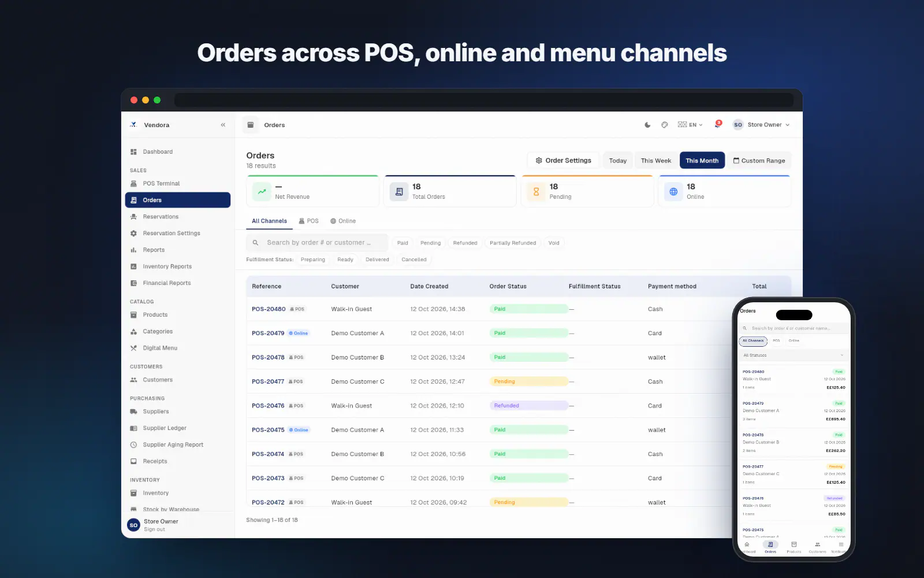Toggle Preparing fulfillment filter
This screenshot has height=578, width=924.
(313, 260)
